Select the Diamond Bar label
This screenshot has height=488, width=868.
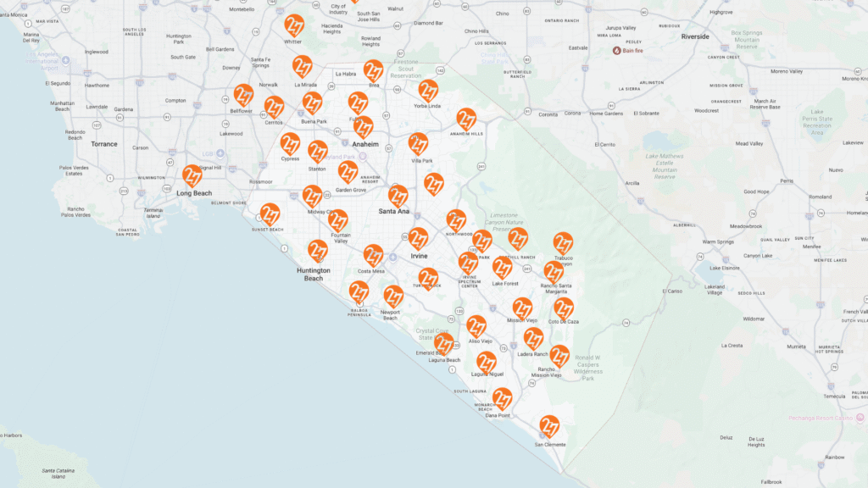pos(428,23)
